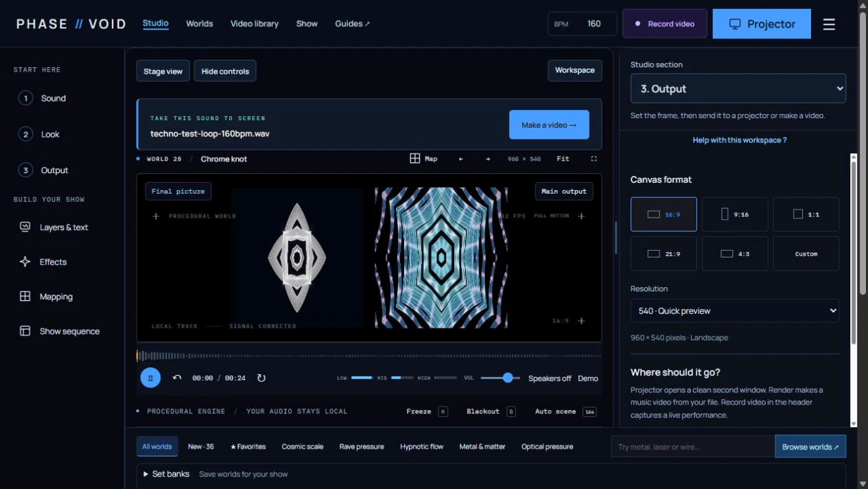The height and width of the screenshot is (489, 868).
Task: Click the Map grid icon above canvas
Action: 415,159
